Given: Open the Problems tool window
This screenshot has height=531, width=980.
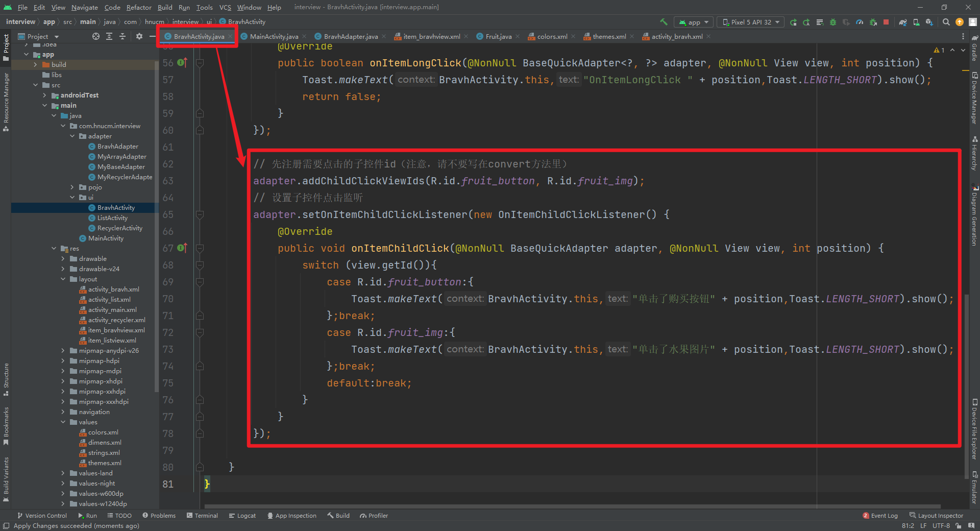Looking at the screenshot, I should [159, 516].
